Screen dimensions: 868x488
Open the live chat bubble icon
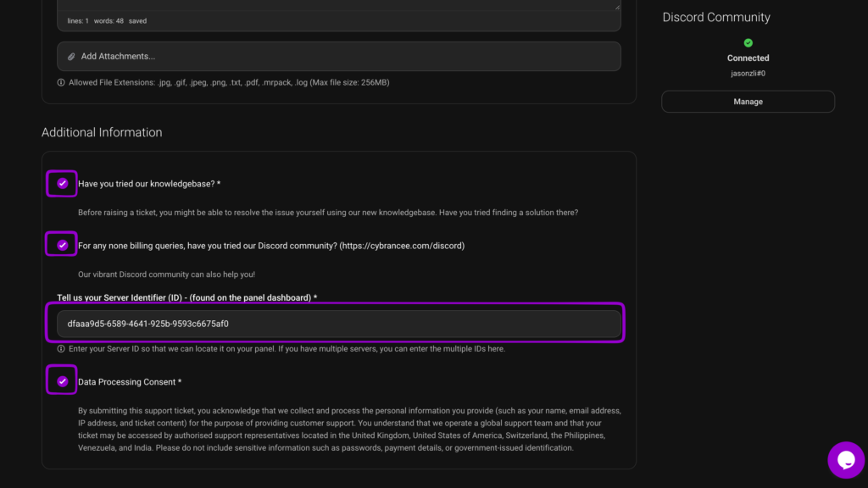tap(845, 459)
